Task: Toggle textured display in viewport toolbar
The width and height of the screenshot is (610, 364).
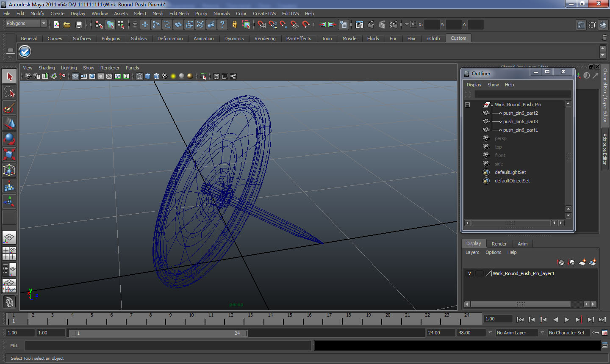Action: click(165, 76)
